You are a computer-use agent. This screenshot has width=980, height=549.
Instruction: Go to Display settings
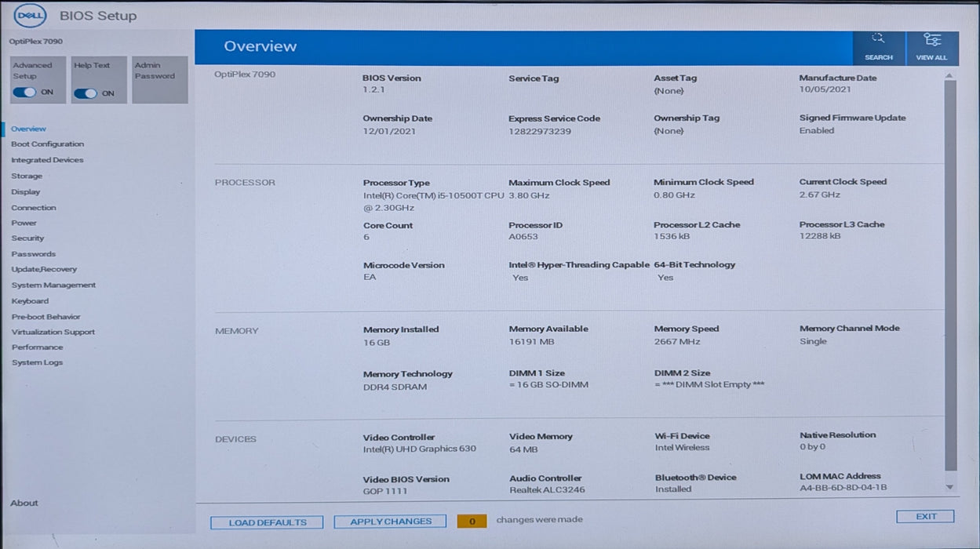pyautogui.click(x=25, y=192)
